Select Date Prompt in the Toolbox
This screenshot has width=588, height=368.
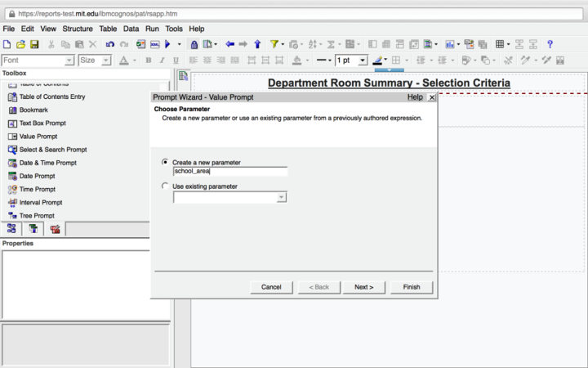(x=38, y=176)
